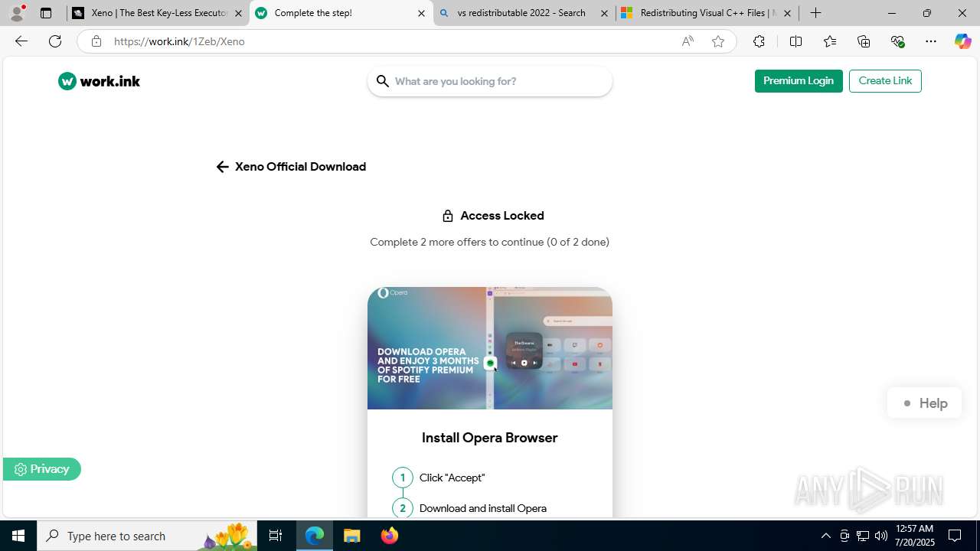980x551 pixels.
Task: Refresh the current page
Action: [x=55, y=41]
